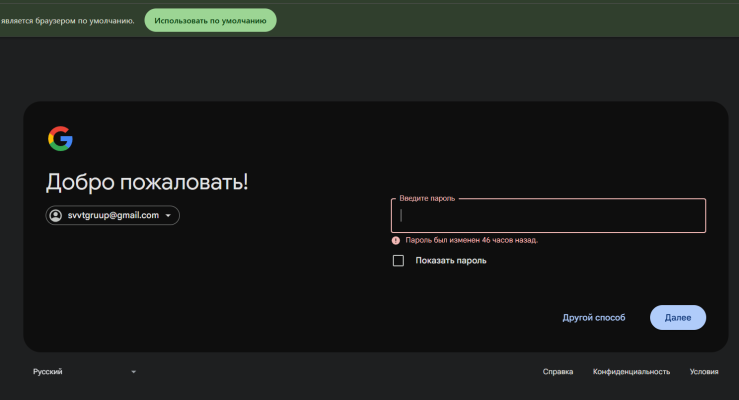This screenshot has height=400, width=739.
Task: Click the Введите пароль floating label
Action: (427, 198)
